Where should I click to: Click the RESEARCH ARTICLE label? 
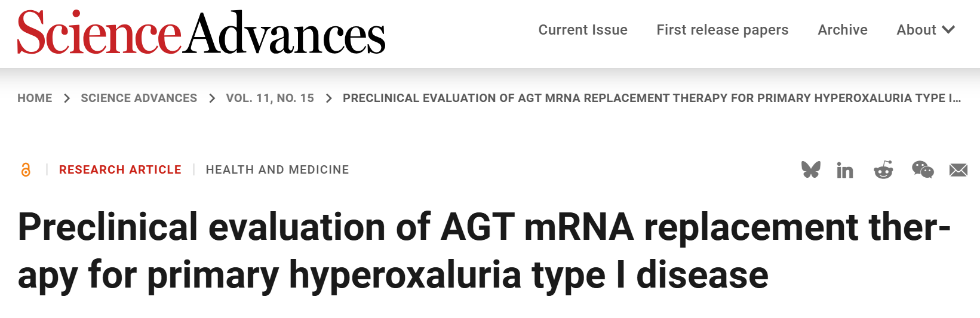(x=120, y=170)
